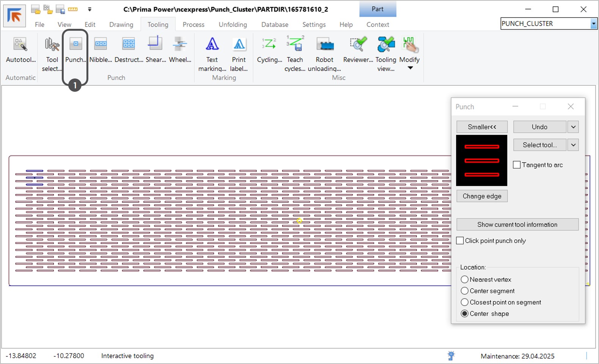Viewport: 599px width, 364px height.
Task: Switch to the Process ribbon tab
Action: (x=193, y=25)
